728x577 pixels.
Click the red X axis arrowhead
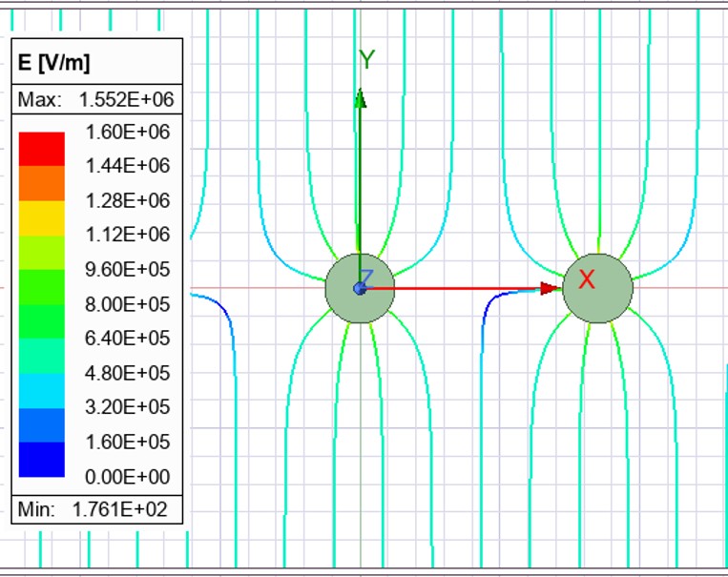(x=550, y=288)
